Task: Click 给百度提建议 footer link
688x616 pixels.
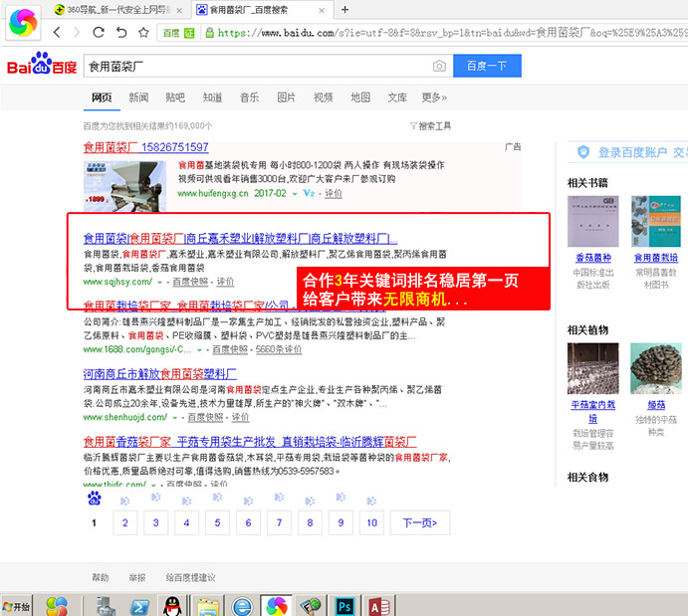Action: point(190,578)
